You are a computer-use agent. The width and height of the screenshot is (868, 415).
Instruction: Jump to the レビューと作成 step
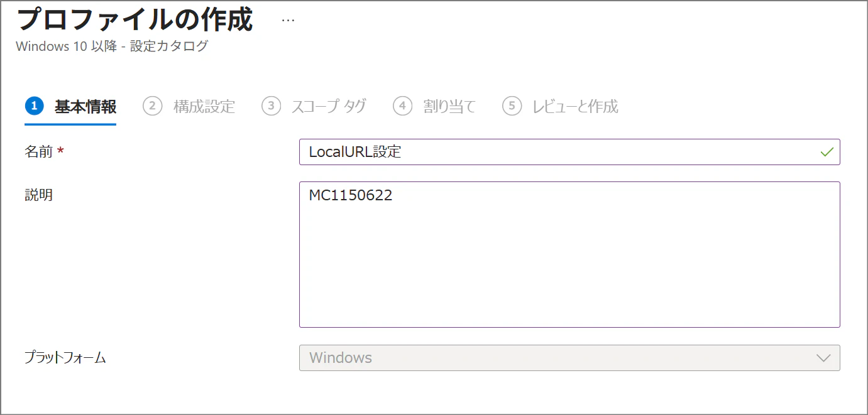pos(560,107)
